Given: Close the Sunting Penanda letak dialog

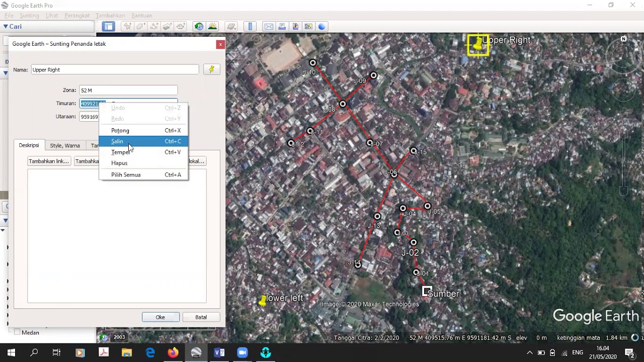Looking at the screenshot, I should (x=220, y=44).
